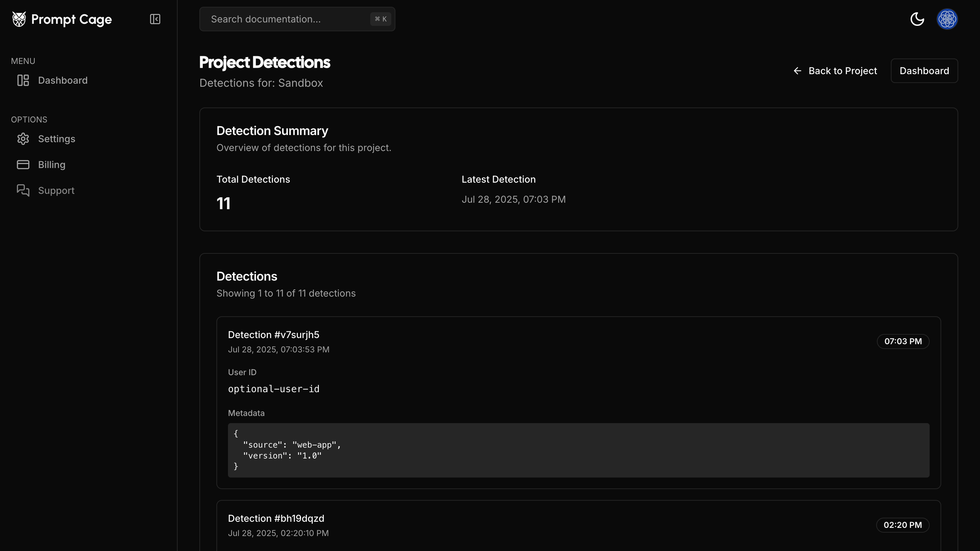Click the 07:03 PM time badge
This screenshot has height=551, width=980.
tap(903, 341)
